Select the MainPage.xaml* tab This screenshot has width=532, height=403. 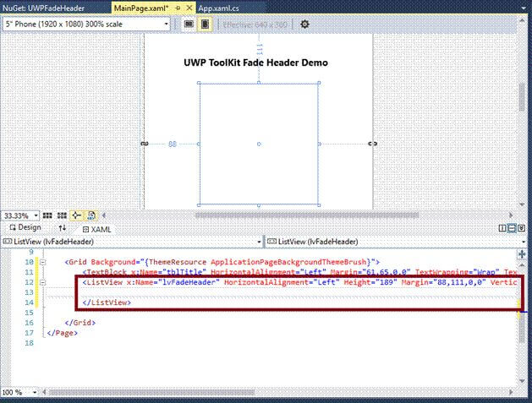click(141, 8)
